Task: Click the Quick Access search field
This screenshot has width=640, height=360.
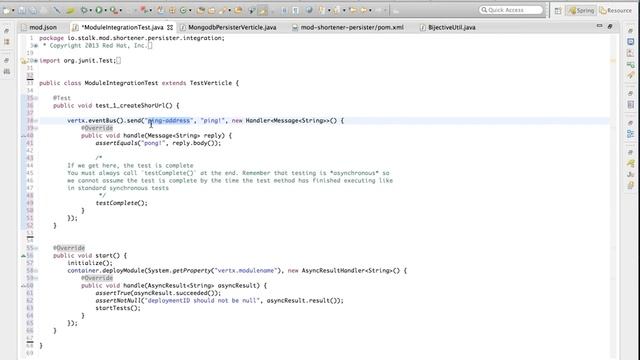Action: 511,10
